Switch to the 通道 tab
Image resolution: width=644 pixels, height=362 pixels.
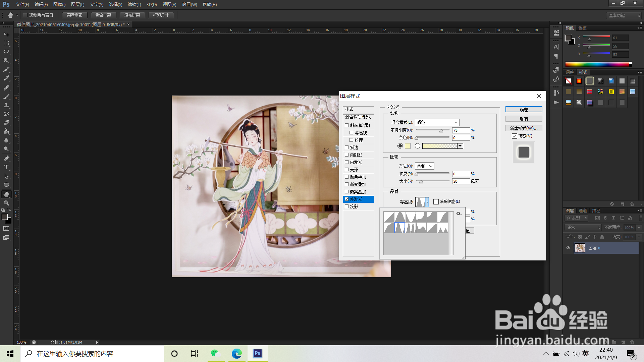point(583,210)
